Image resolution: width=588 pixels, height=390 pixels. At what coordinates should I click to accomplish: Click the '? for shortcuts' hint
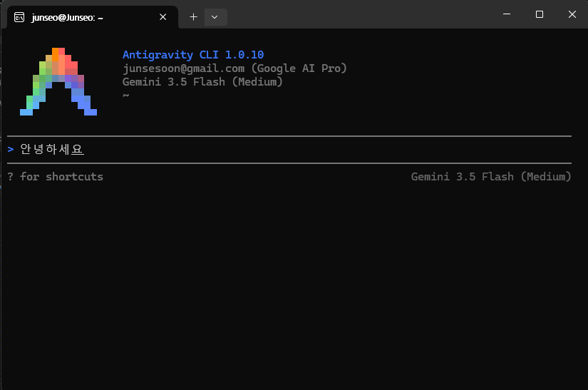point(55,177)
